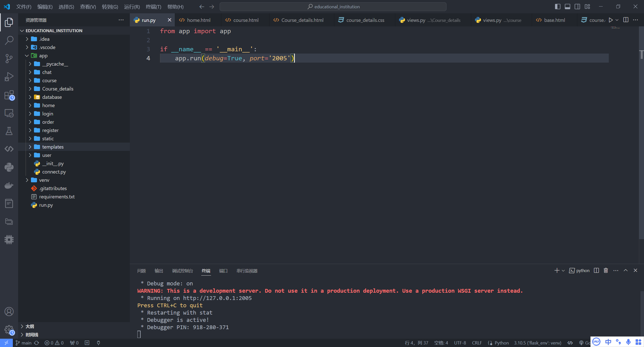Image resolution: width=644 pixels, height=347 pixels.
Task: Open the Extensions panel icon
Action: coord(9,95)
